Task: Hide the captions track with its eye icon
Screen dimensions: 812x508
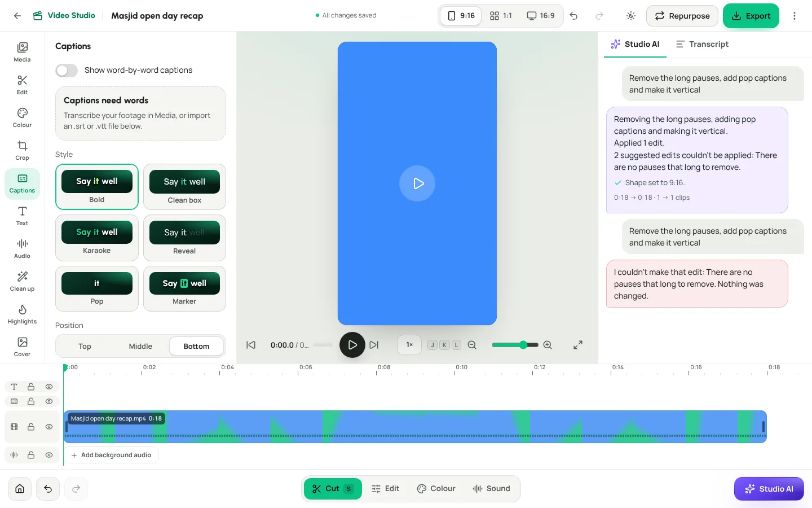Action: pyautogui.click(x=49, y=401)
